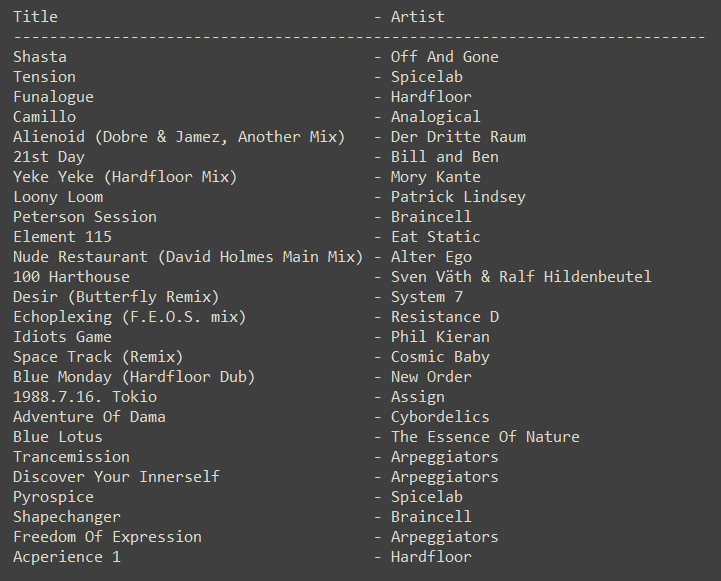Image resolution: width=721 pixels, height=581 pixels.
Task: Click the Tension track title
Action: coord(44,77)
